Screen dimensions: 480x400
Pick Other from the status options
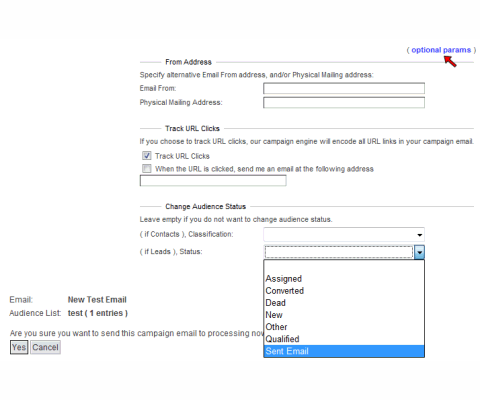(344, 327)
